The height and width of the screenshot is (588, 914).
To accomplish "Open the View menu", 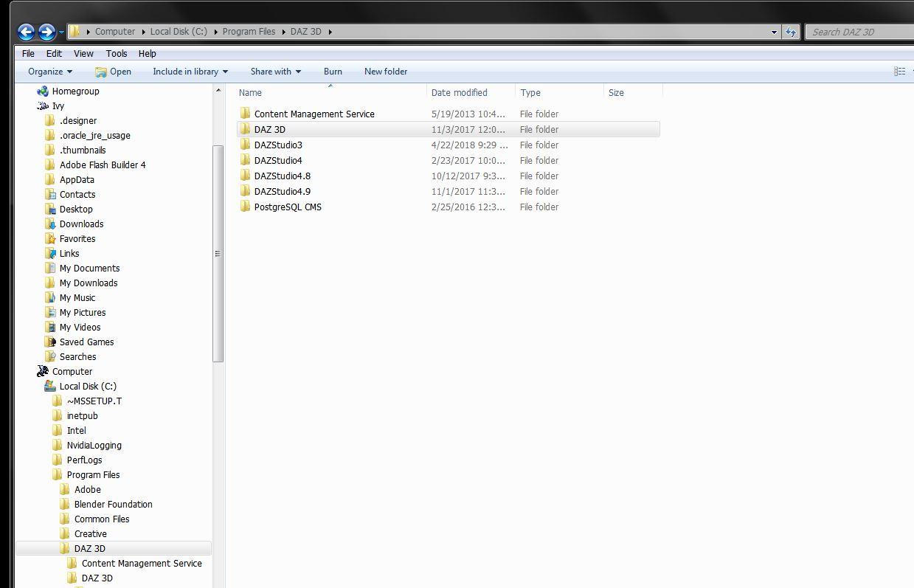I will point(83,53).
